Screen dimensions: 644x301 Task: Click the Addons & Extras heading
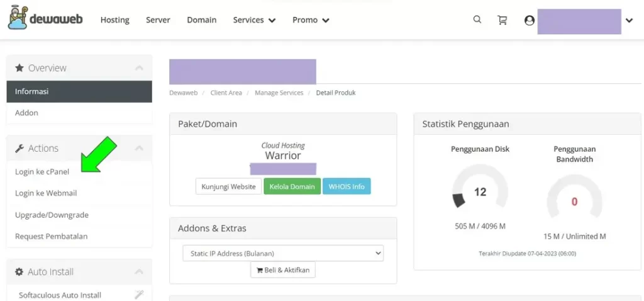coord(212,228)
